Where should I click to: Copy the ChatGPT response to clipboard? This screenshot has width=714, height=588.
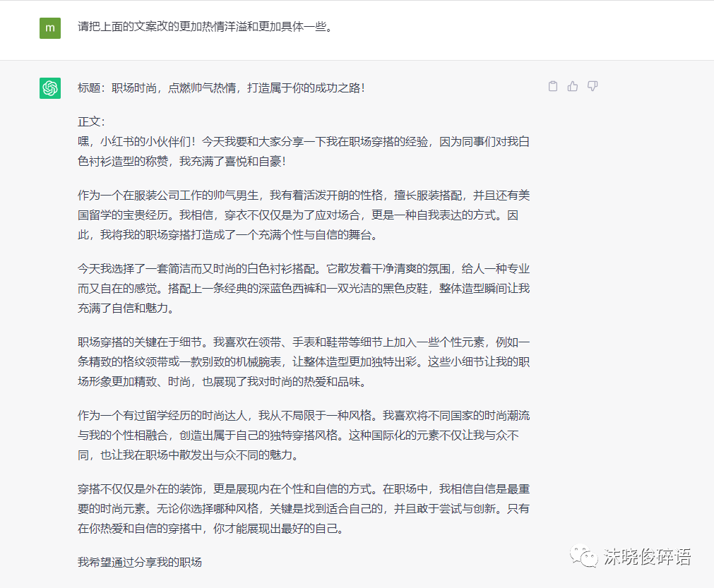553,86
